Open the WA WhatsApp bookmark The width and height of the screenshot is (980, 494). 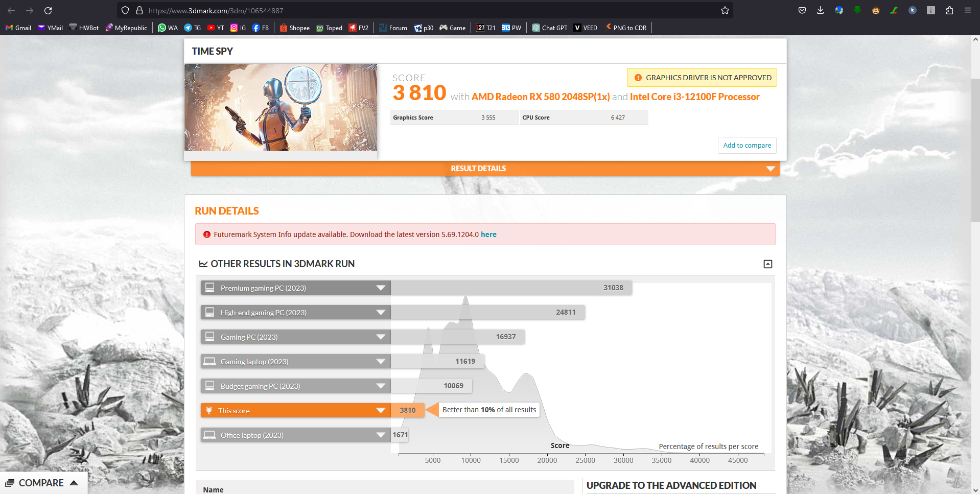[168, 28]
